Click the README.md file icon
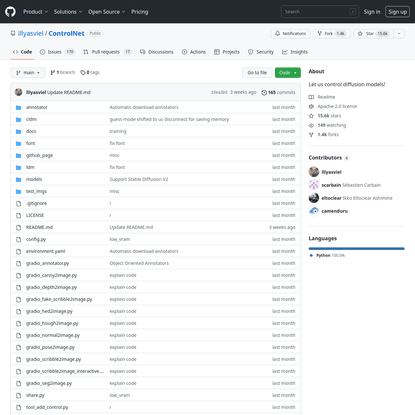Screen dimensions: 415x415 point(19,227)
